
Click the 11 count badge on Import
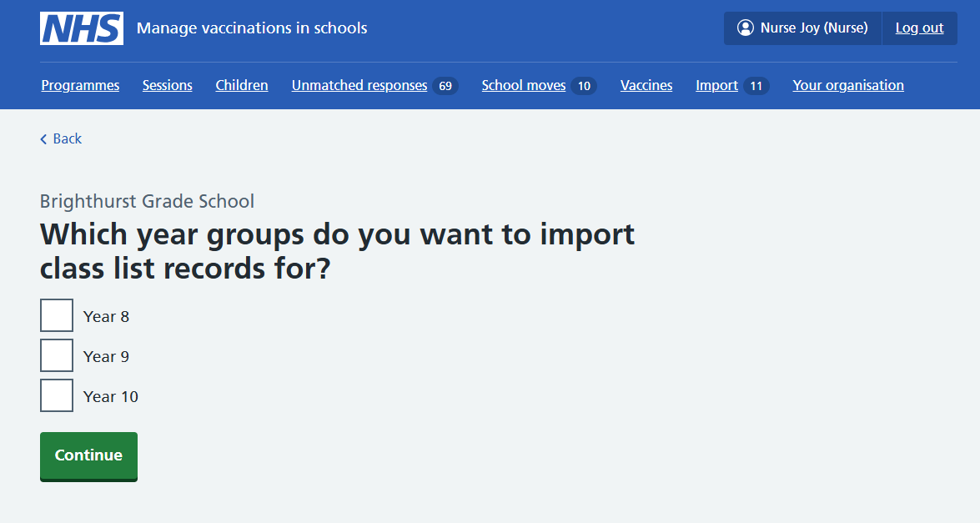point(756,86)
